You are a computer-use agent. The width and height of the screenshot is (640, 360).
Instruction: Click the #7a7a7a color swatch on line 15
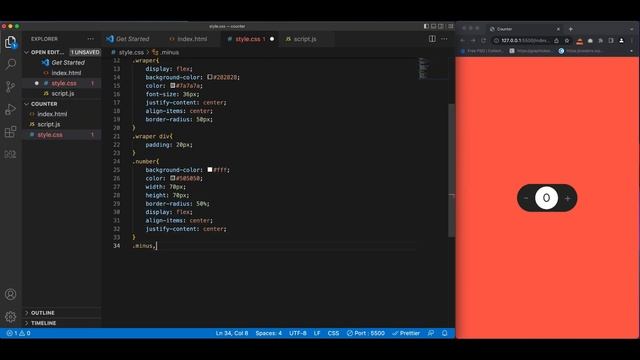tap(173, 86)
